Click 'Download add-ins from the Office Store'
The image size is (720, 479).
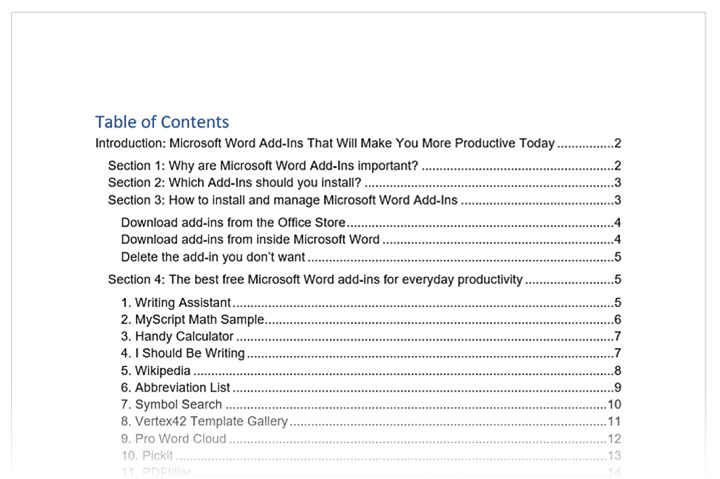[233, 222]
